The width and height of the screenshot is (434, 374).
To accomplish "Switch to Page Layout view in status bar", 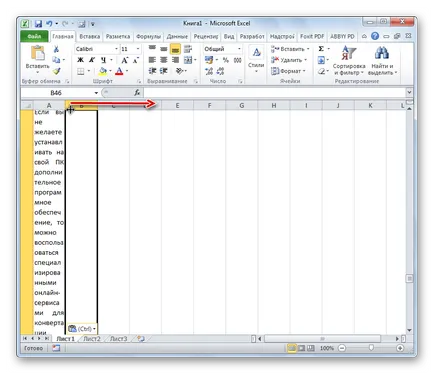I will point(301,348).
